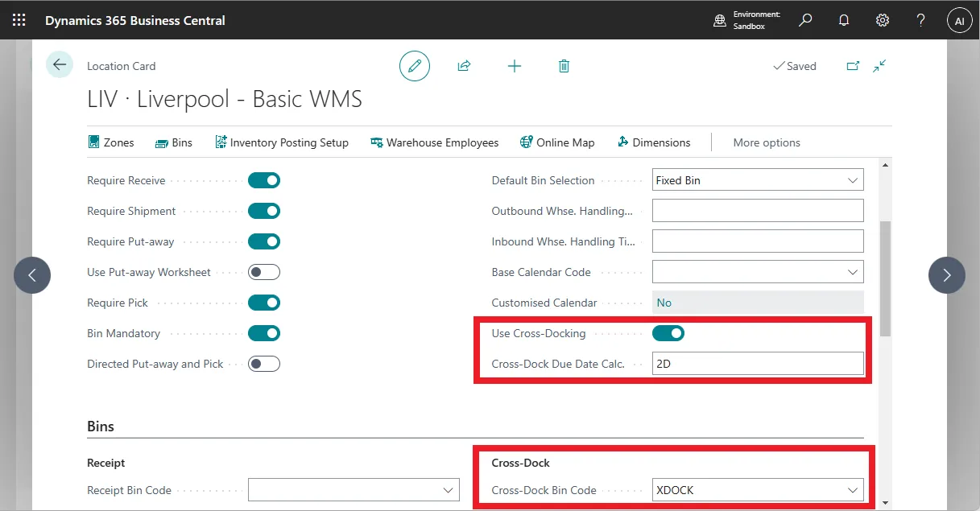Go back with the arrow button
Viewport: 980px width, 511px height.
tap(60, 65)
